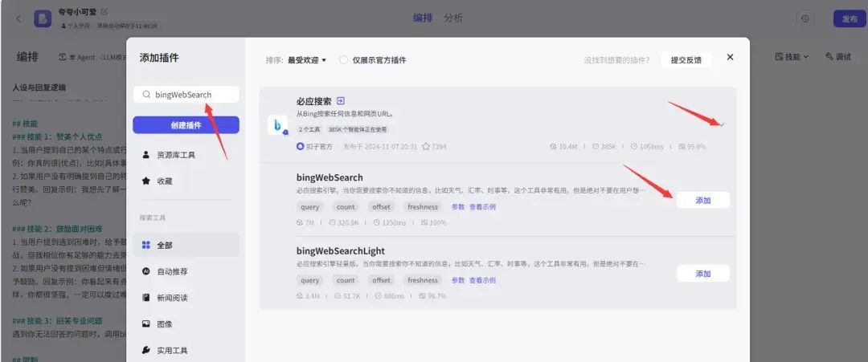This screenshot has height=362, width=868.
Task: Select 资源库工具 in the sidebar
Action: coord(186,155)
